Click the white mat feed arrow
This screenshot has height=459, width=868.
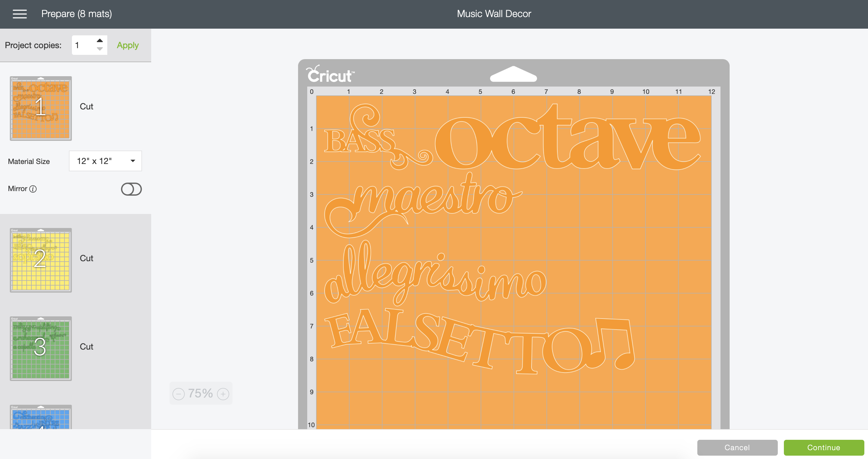pos(513,74)
